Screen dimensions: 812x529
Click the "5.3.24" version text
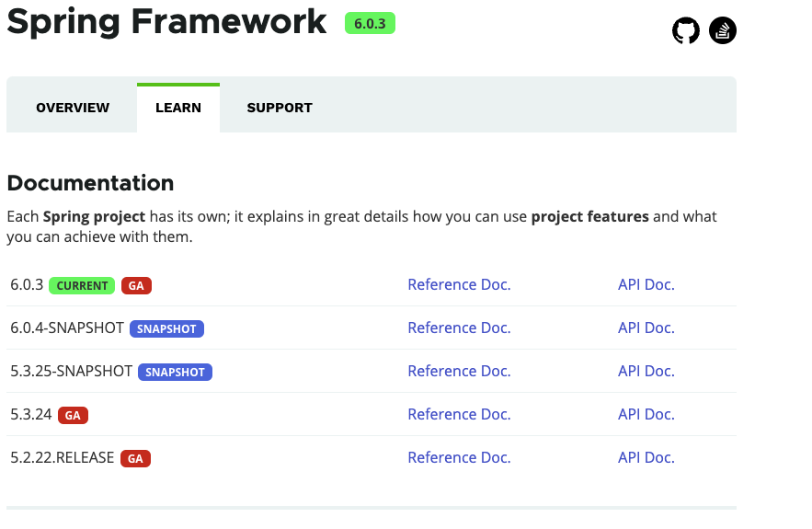[31, 415]
